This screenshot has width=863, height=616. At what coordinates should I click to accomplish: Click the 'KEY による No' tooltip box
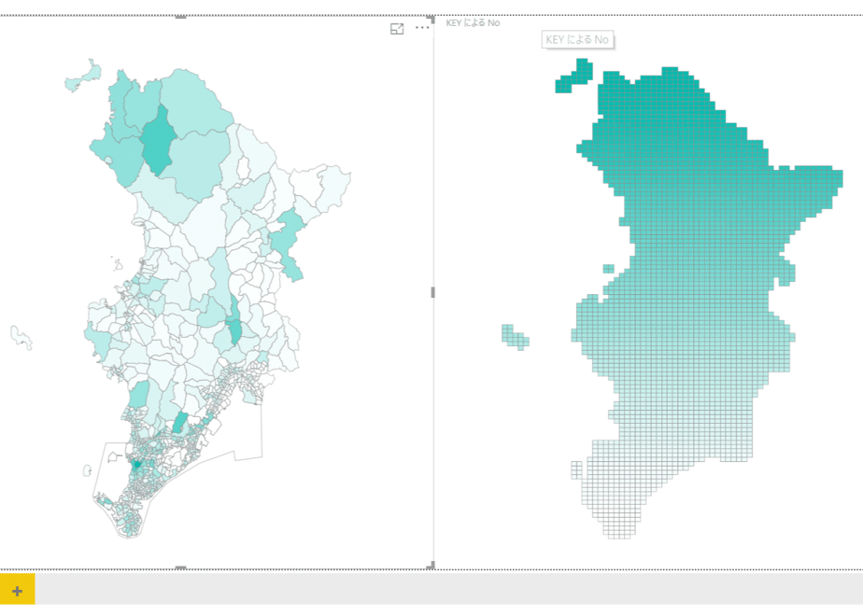(x=577, y=39)
